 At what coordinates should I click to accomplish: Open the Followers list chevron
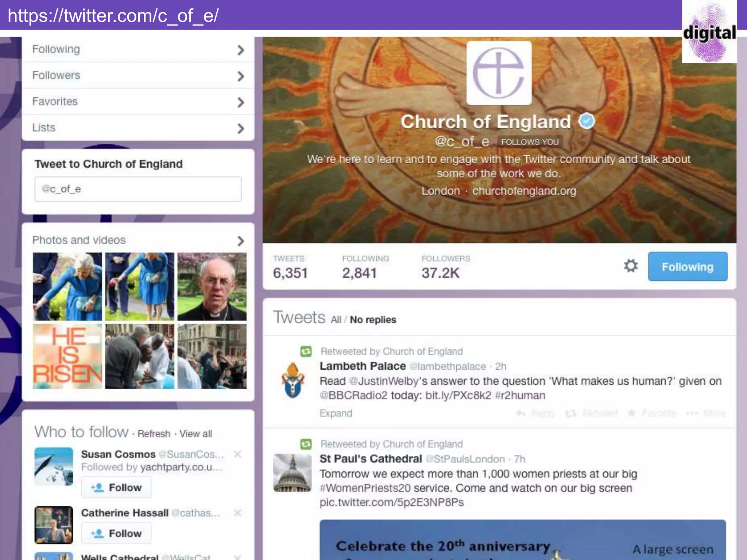pyautogui.click(x=240, y=76)
